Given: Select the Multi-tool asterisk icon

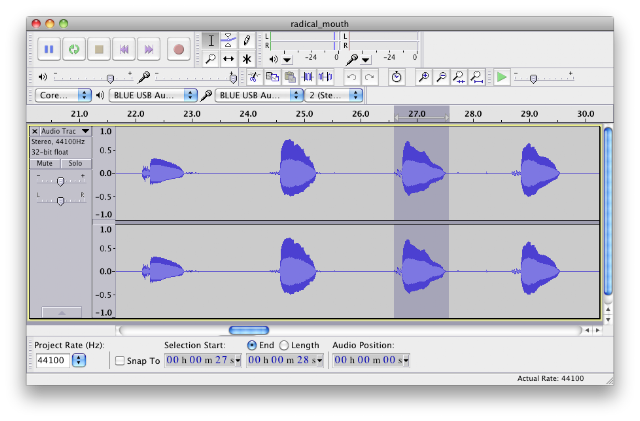Looking at the screenshot, I should [x=247, y=59].
